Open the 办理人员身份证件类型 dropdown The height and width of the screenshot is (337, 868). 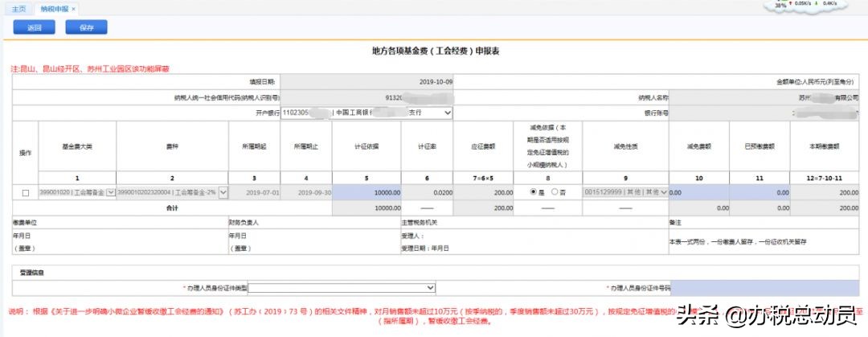pos(342,288)
